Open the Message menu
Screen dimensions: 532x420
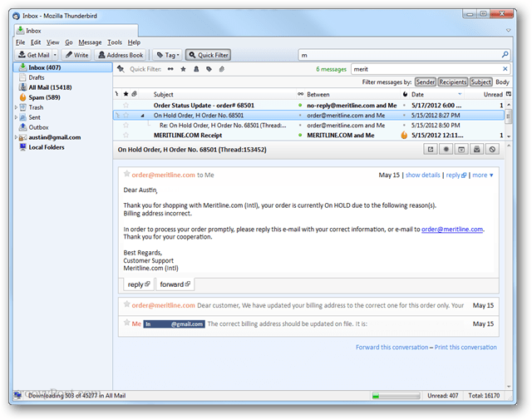click(x=90, y=42)
